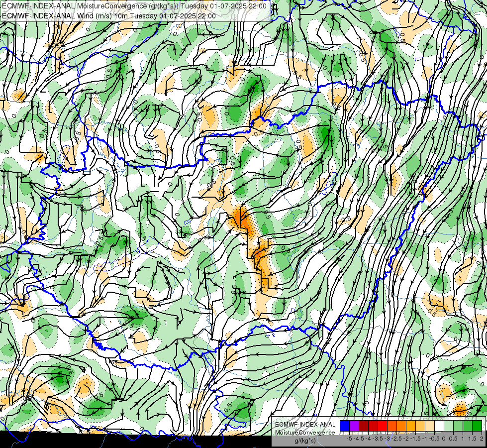Image resolution: width=487 pixels, height=448 pixels.
Task: Click the blue swatch in the legend
Action: [x=345, y=426]
